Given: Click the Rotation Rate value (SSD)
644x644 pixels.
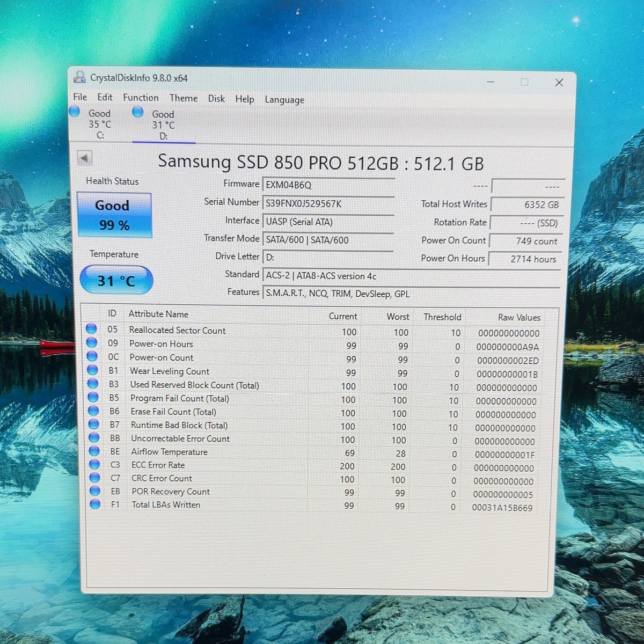Looking at the screenshot, I should [x=526, y=223].
